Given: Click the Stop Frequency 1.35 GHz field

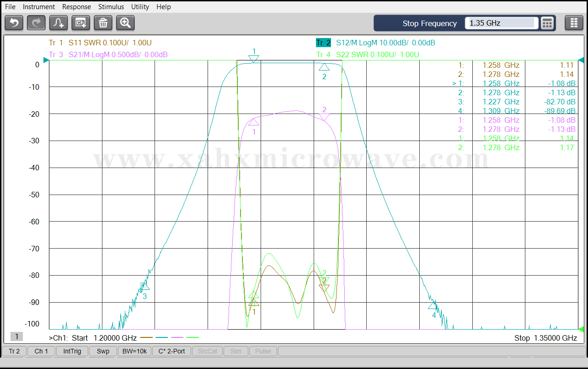Looking at the screenshot, I should tap(501, 23).
